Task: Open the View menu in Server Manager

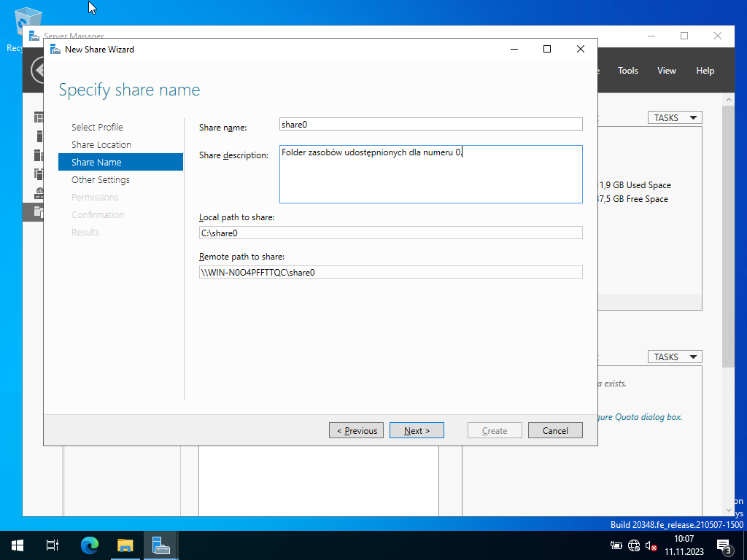Action: coord(666,71)
